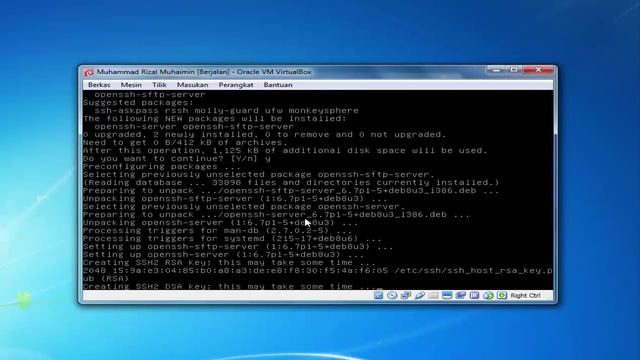Click the optical disc drive status icon
This screenshot has height=360, width=640.
(392, 295)
